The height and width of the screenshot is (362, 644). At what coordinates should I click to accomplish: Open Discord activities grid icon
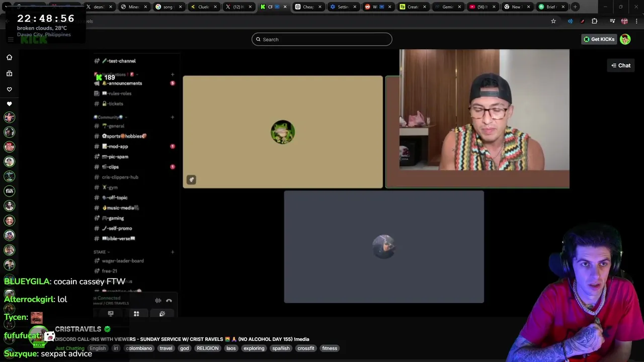click(x=136, y=314)
